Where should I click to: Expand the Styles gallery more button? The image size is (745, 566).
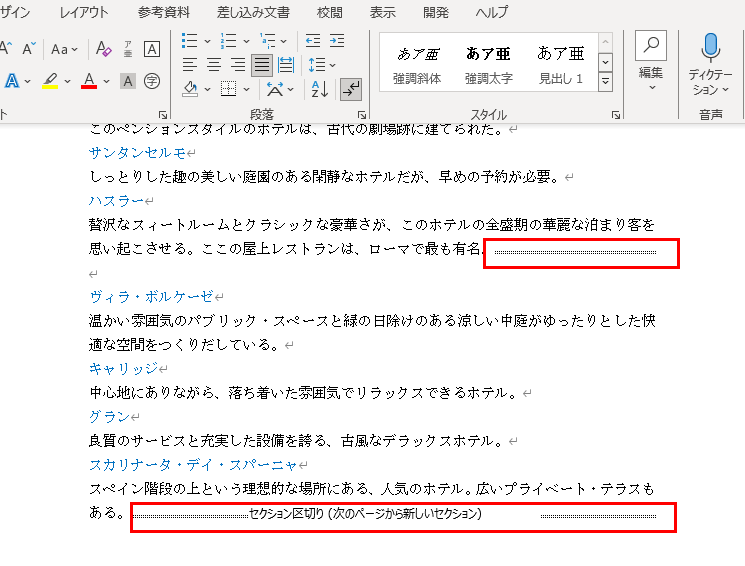click(x=605, y=82)
